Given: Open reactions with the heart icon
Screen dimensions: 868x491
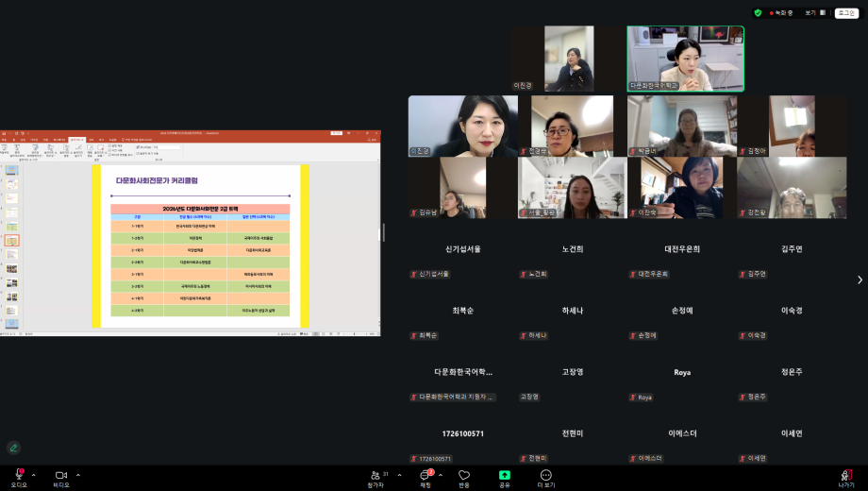Looking at the screenshot, I should [x=464, y=475].
